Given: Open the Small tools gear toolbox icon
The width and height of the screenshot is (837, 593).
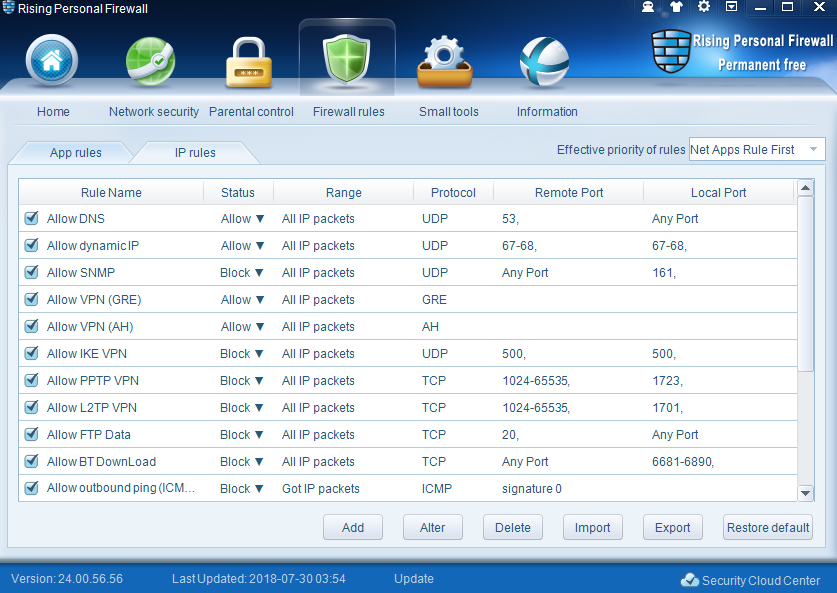Looking at the screenshot, I should 445,61.
